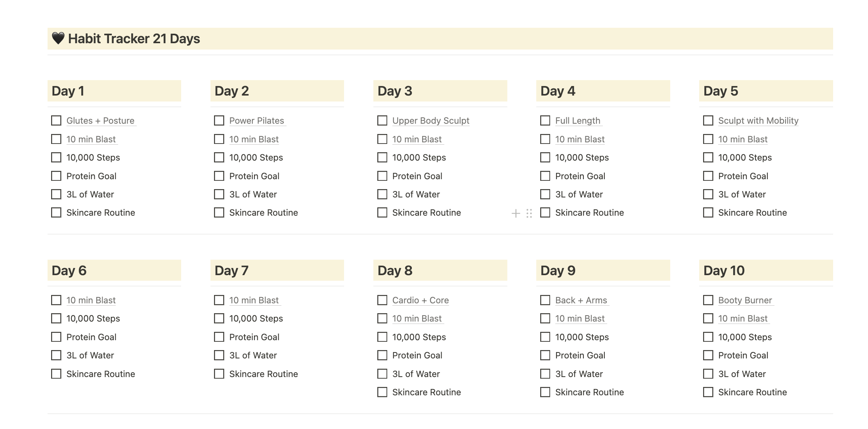Click the Habit Tracker 21 Days title

[x=134, y=38]
